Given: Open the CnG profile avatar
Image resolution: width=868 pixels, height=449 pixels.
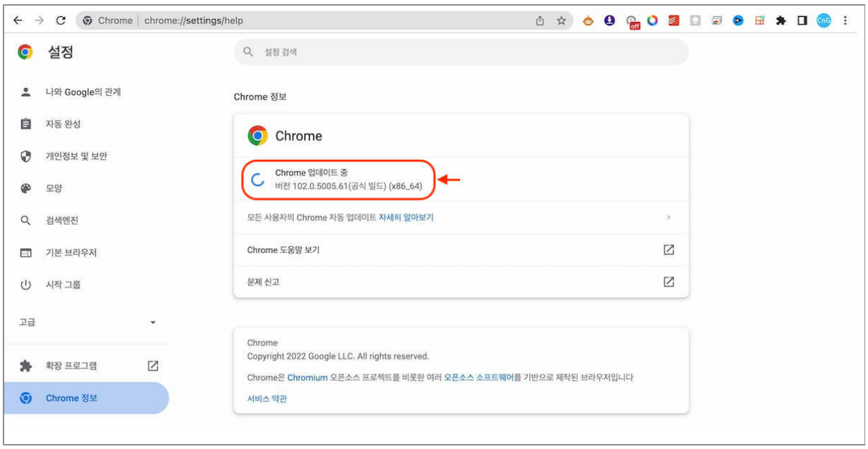Looking at the screenshot, I should point(824,20).
